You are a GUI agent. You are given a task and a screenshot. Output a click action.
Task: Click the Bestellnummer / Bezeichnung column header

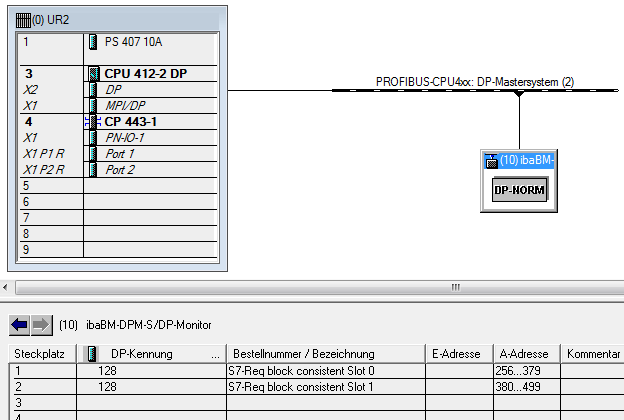point(301,354)
